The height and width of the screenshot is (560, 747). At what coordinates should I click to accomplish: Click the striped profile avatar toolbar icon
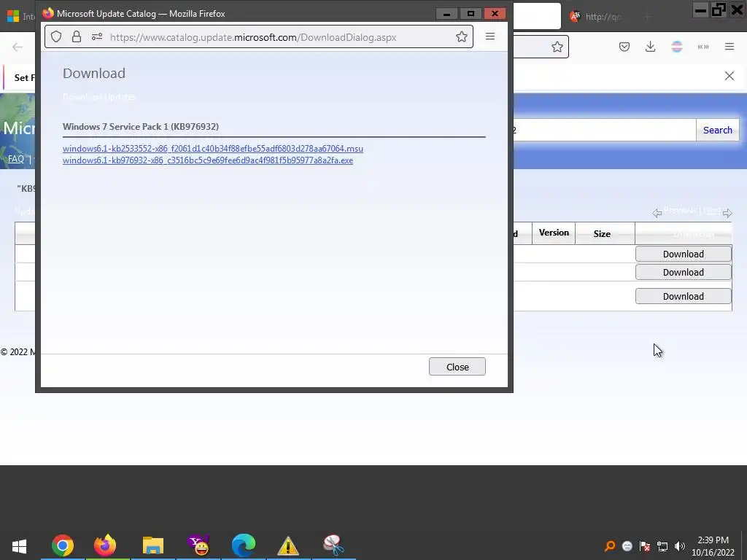[676, 47]
